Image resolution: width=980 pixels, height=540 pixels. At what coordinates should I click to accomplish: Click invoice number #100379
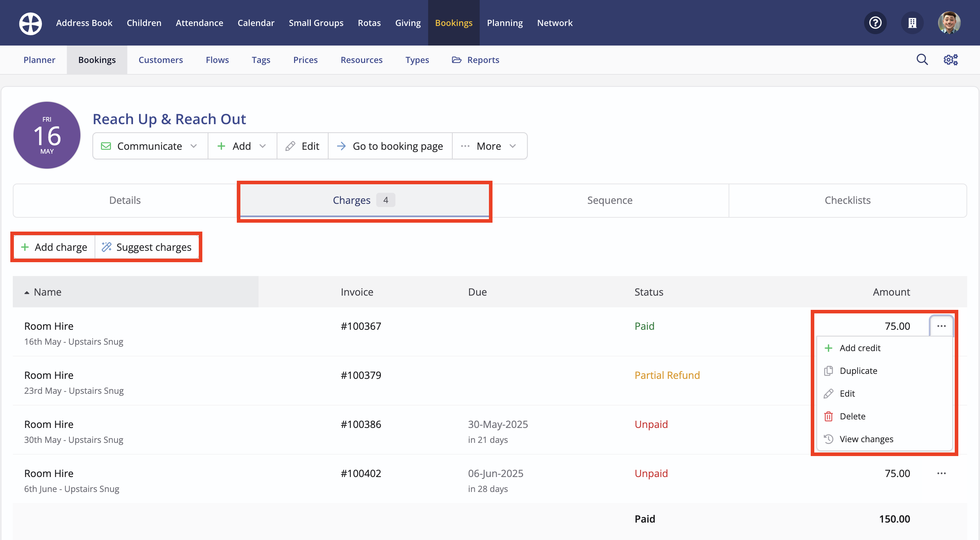[x=361, y=375]
